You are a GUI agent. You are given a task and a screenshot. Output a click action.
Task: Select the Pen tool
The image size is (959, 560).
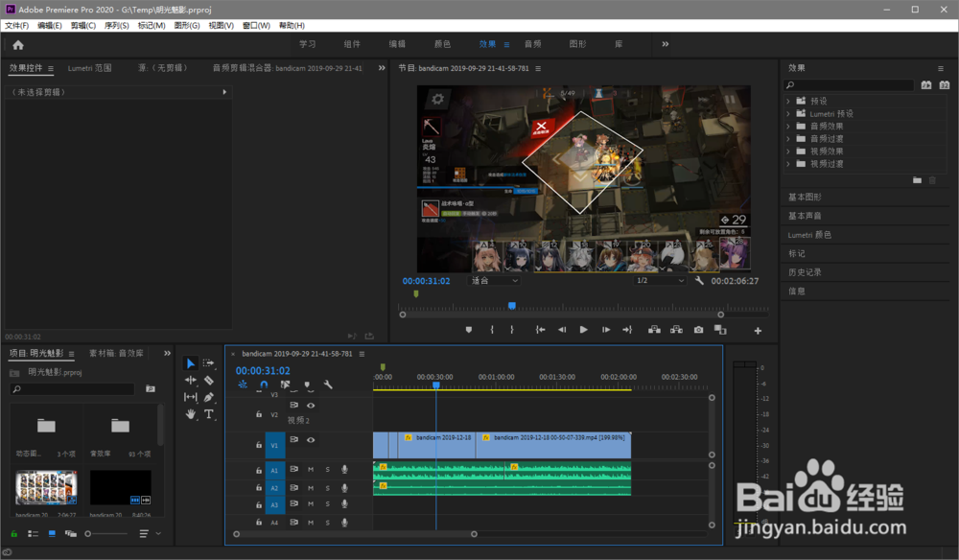click(x=209, y=397)
